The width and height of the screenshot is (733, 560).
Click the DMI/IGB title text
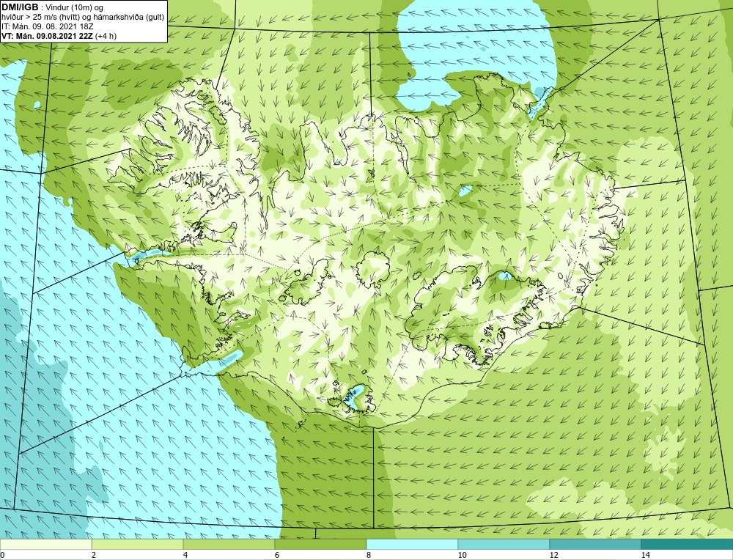tap(21, 7)
